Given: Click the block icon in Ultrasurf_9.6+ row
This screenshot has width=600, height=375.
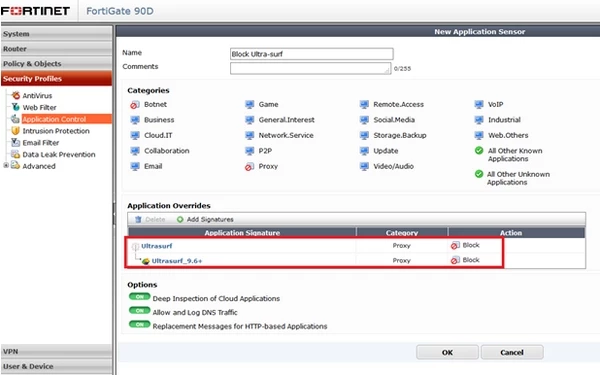Looking at the screenshot, I should 455,260.
